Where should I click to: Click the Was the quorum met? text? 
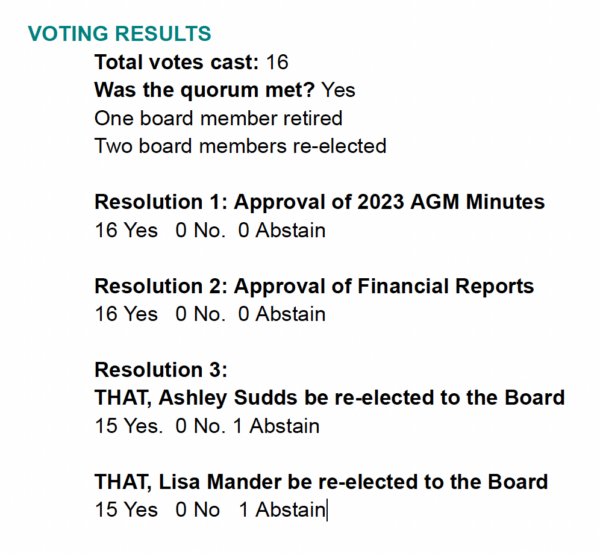[205, 90]
